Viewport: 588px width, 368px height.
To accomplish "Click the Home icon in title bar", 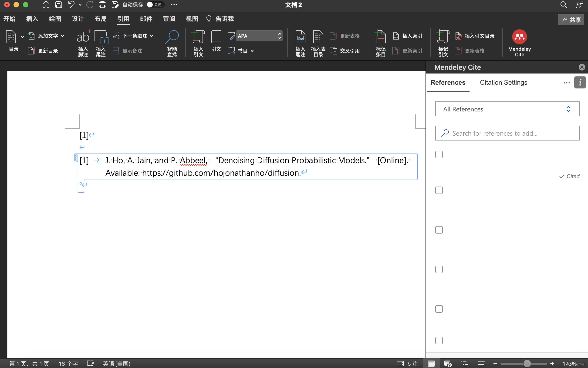I will (x=46, y=5).
